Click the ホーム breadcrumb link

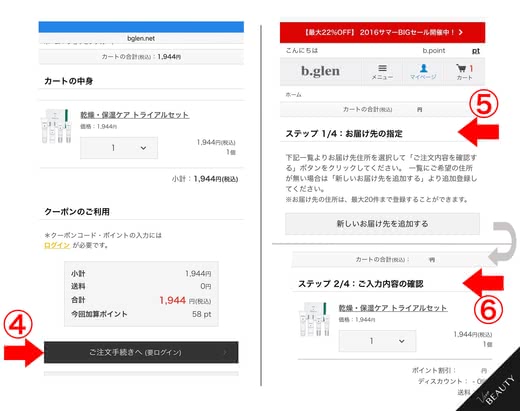point(293,95)
